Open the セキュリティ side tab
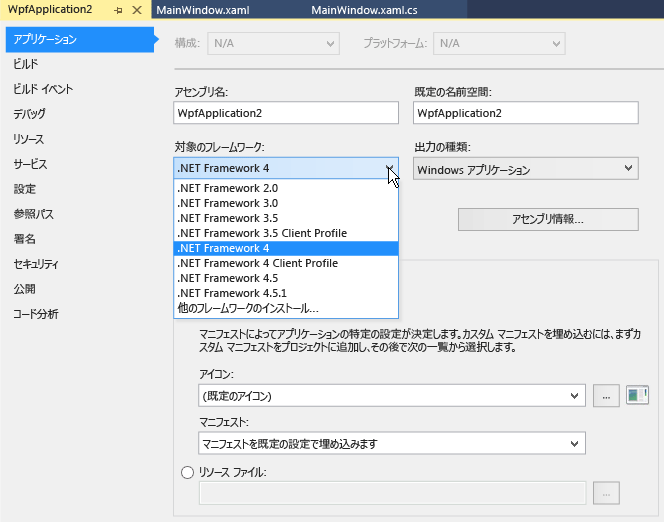 tap(36, 264)
